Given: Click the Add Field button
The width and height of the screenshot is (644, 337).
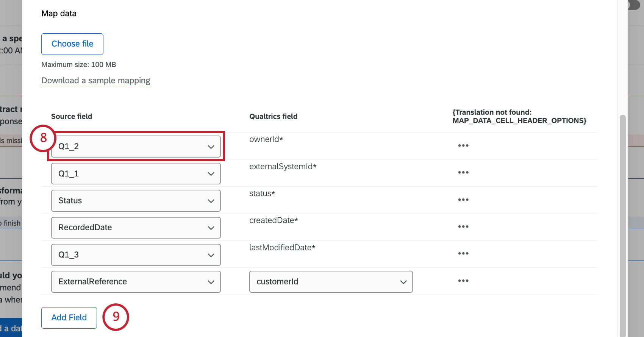Looking at the screenshot, I should point(69,318).
